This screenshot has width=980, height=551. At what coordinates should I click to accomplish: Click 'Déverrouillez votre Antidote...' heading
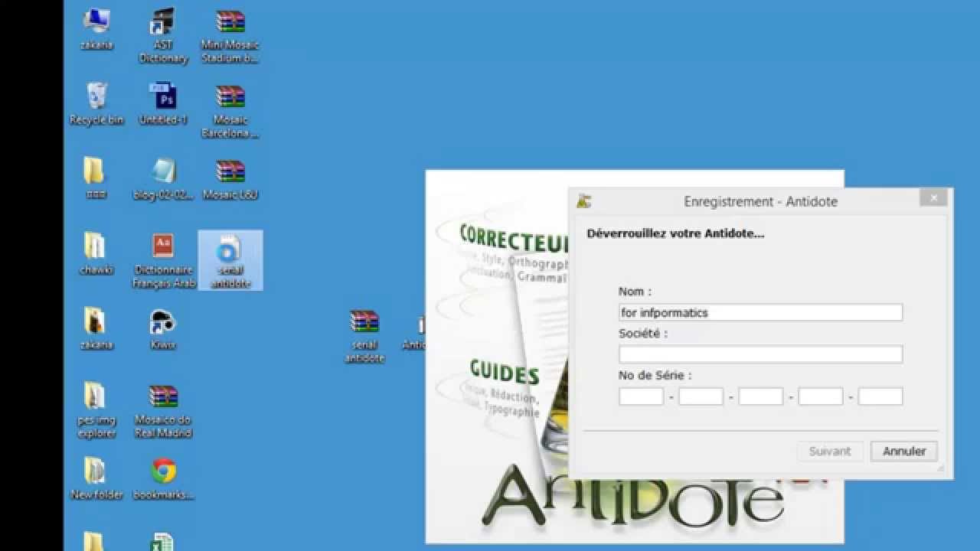(x=675, y=233)
